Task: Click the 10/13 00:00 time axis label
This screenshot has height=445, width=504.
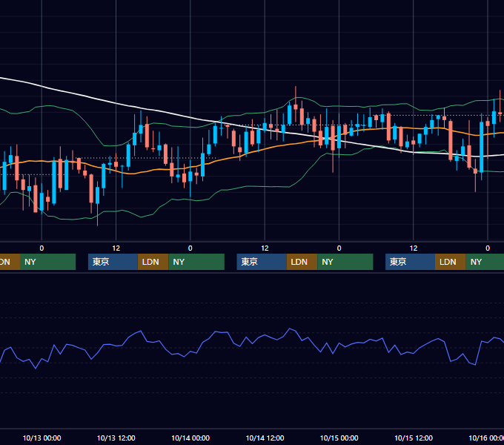Action: pos(42,438)
